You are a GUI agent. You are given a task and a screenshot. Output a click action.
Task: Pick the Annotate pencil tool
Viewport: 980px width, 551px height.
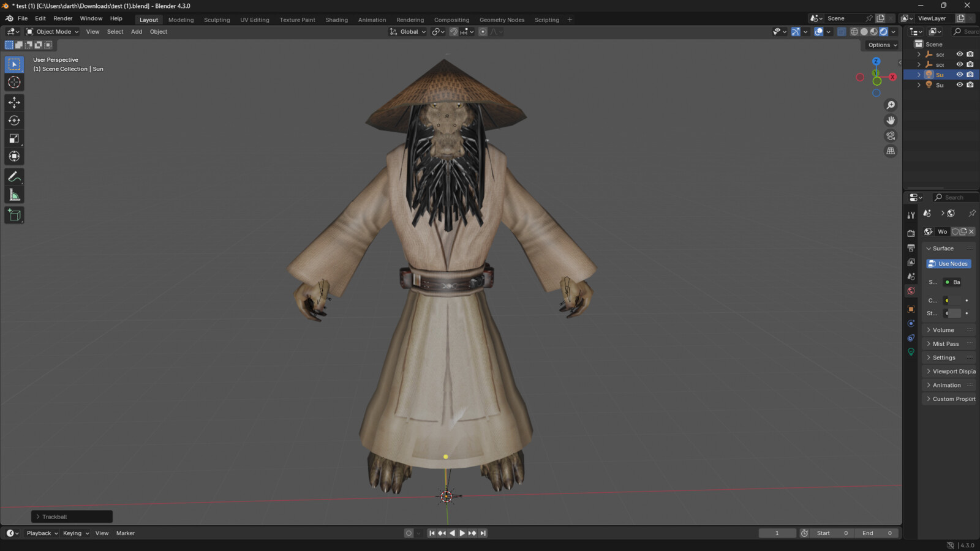[14, 177]
